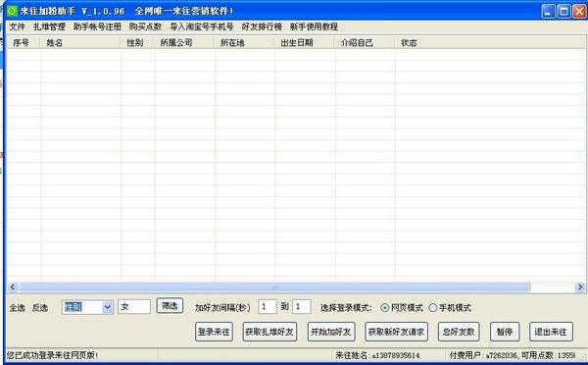Viewport: 588px width, 365px height.
Task: Click the 开始加好友 button
Action: coord(331,332)
